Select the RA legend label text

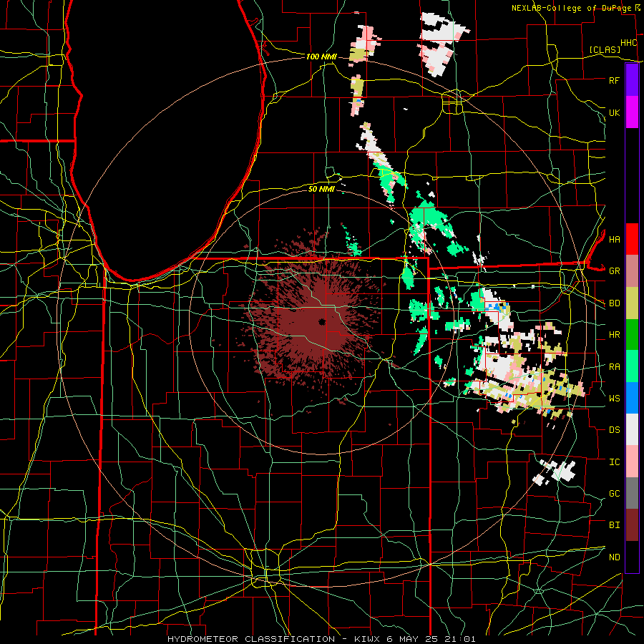tap(614, 367)
